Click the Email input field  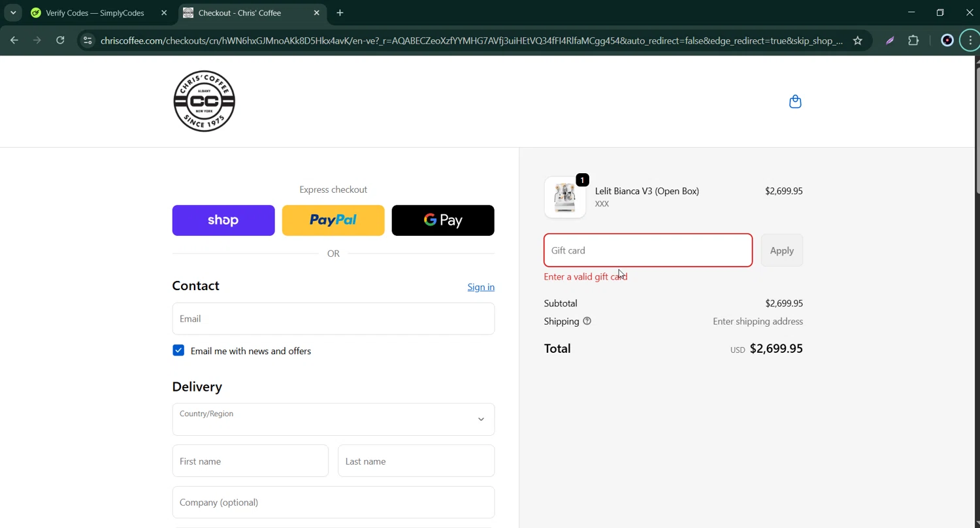click(x=333, y=318)
